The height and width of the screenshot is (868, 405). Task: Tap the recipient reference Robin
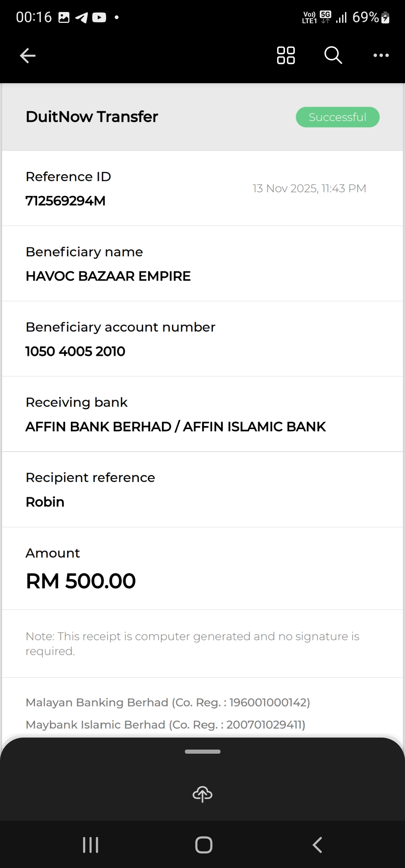click(x=45, y=502)
